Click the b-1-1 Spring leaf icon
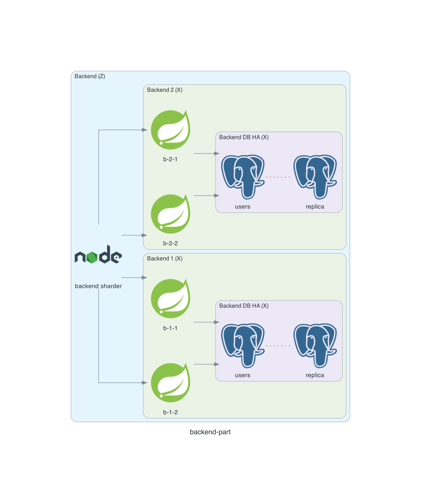This screenshot has width=421, height=504. coord(171,299)
